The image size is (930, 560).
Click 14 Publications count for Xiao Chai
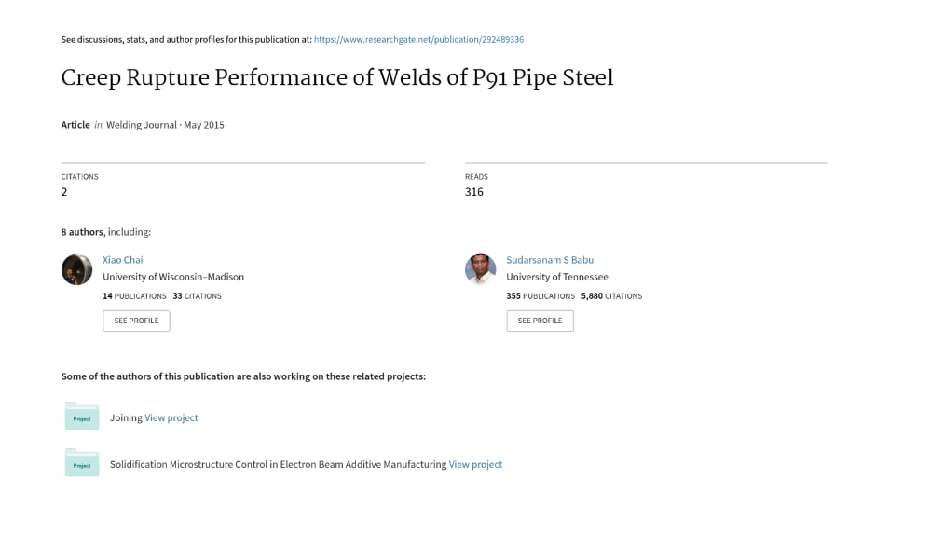134,296
